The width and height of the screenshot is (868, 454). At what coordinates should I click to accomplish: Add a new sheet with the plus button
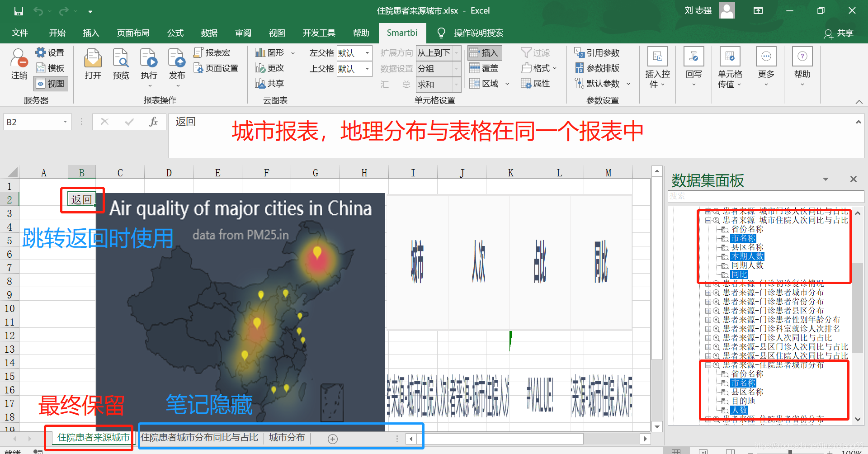(333, 439)
